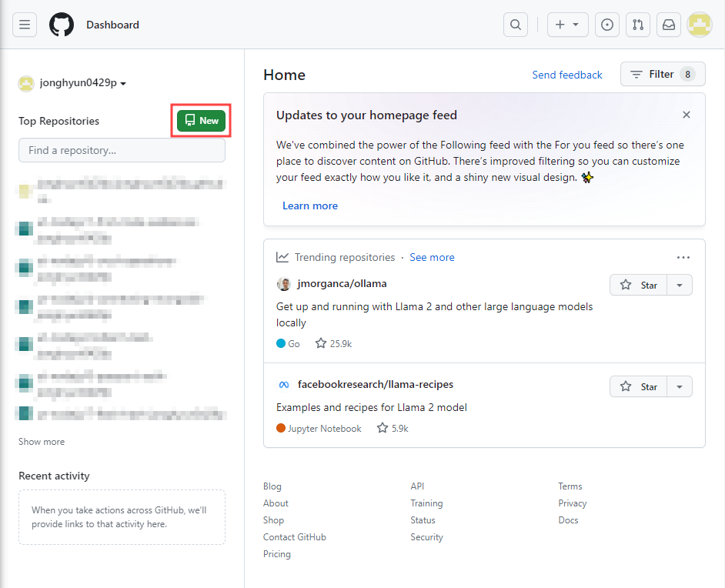Open the profile avatar in header
The width and height of the screenshot is (725, 588).
pos(700,25)
